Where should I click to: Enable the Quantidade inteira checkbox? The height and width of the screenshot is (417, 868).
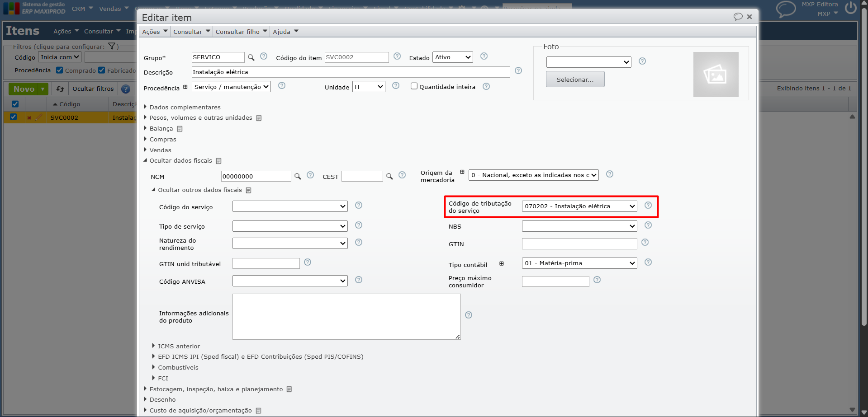[414, 86]
